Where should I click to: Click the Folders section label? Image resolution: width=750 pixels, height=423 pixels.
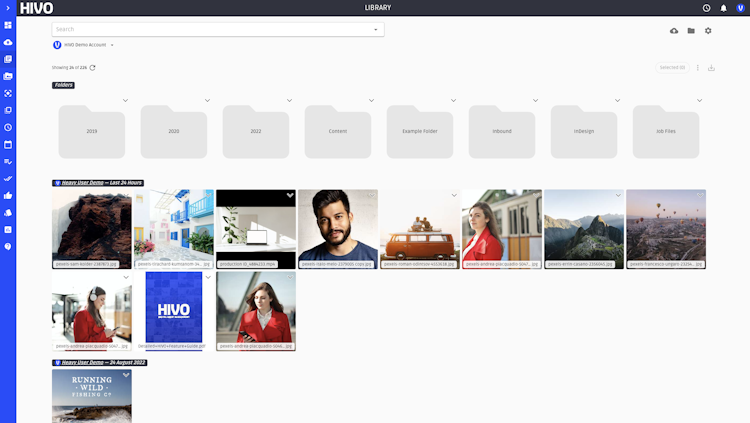63,85
